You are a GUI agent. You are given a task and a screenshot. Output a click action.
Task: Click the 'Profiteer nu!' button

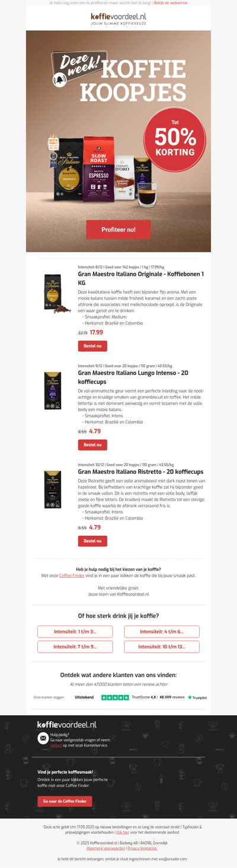point(118,229)
